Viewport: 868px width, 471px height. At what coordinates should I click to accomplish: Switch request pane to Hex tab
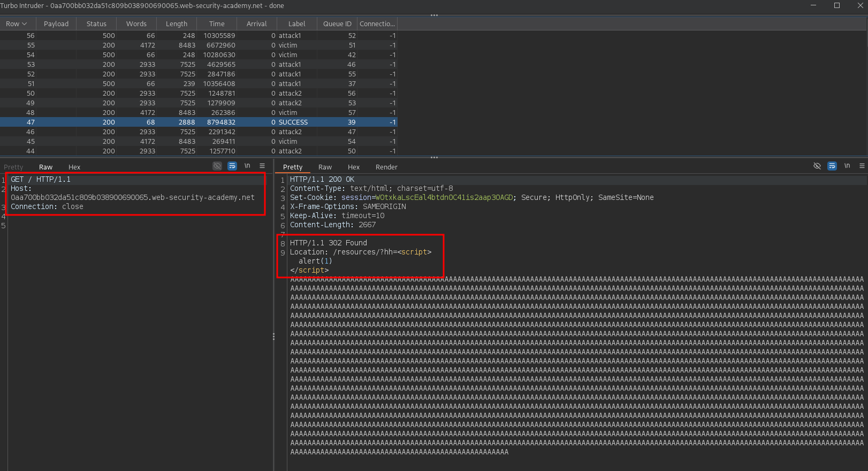(x=74, y=167)
